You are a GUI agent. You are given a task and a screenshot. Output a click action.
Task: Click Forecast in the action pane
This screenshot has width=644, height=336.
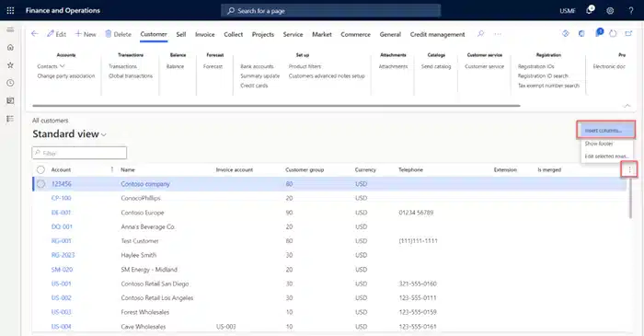[x=213, y=66]
